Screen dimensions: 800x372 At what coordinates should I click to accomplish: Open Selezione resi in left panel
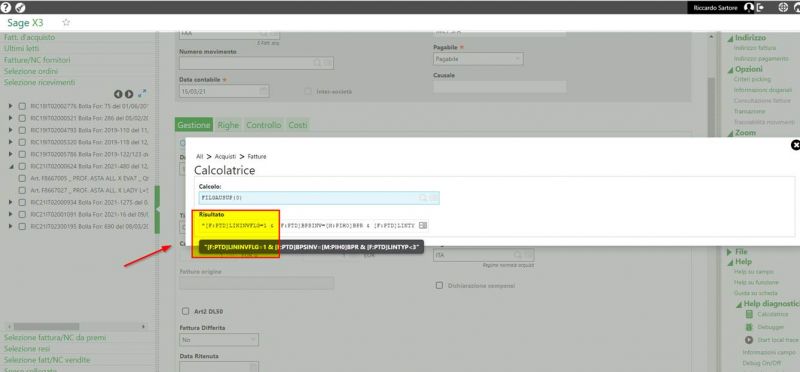click(27, 349)
